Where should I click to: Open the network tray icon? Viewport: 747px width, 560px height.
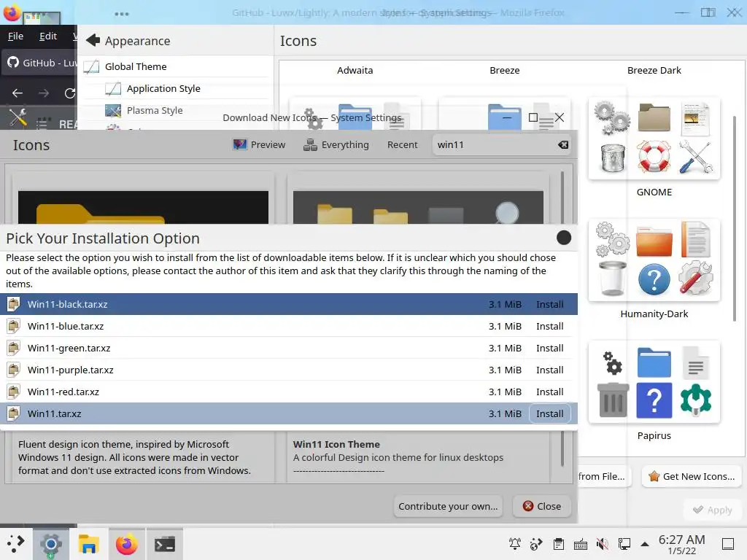tap(624, 544)
